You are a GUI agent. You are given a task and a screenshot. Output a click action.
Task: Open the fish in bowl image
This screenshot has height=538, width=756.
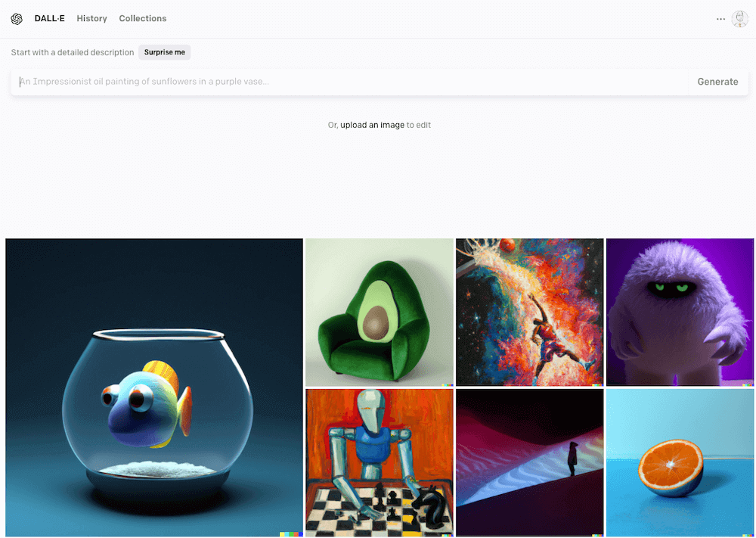click(153, 387)
